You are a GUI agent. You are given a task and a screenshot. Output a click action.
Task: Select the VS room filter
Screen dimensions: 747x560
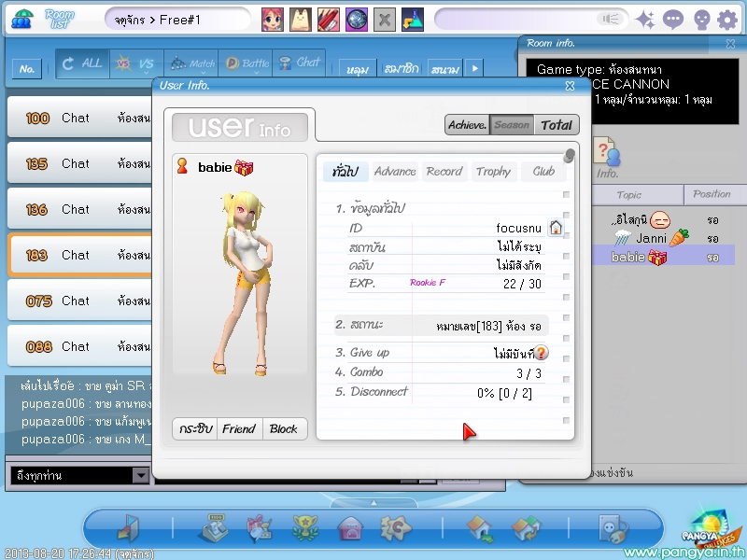point(136,63)
